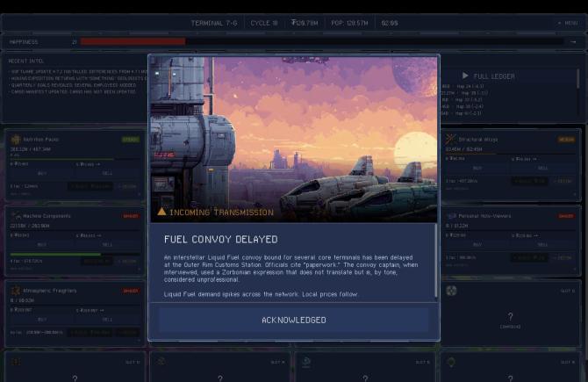Click the green progress bar on Machine Components
Screen dimensions: 588x382
[55, 255]
